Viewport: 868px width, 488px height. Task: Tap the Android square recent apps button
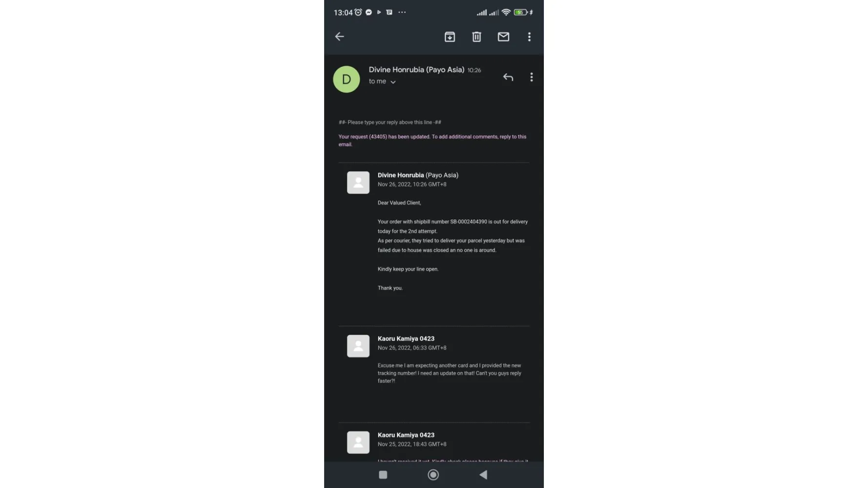pyautogui.click(x=383, y=475)
